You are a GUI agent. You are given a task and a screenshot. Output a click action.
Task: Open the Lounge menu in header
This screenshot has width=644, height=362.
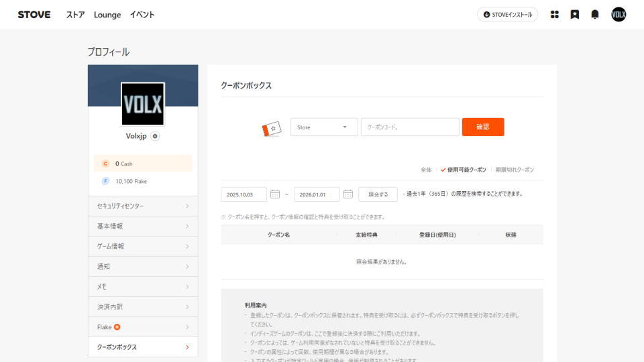click(x=107, y=15)
